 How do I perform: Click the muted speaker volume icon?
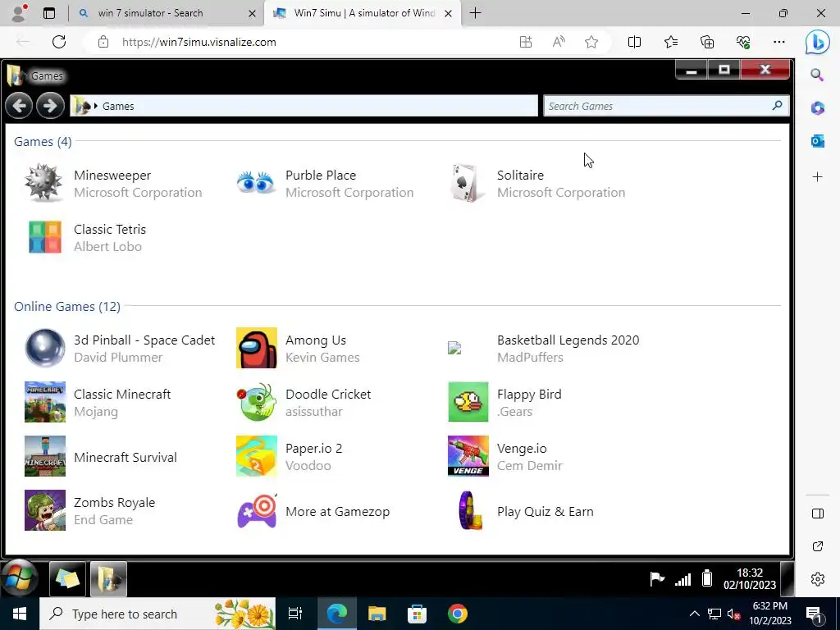pyautogui.click(x=734, y=614)
